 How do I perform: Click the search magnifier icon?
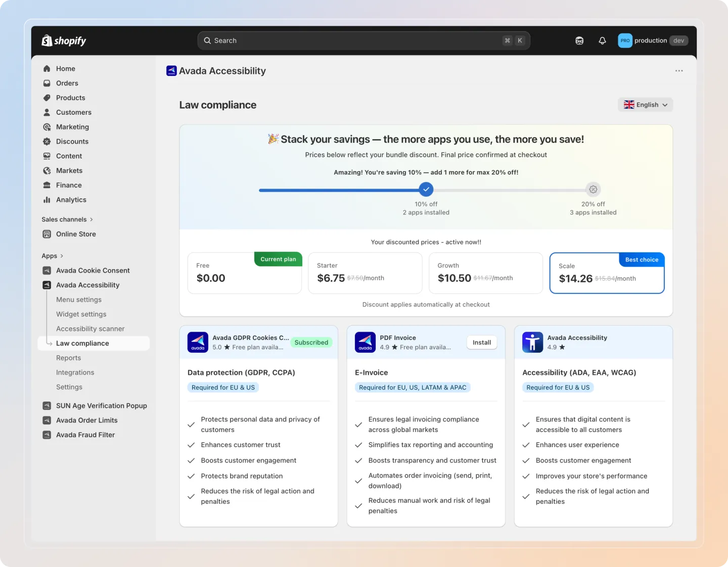click(207, 40)
